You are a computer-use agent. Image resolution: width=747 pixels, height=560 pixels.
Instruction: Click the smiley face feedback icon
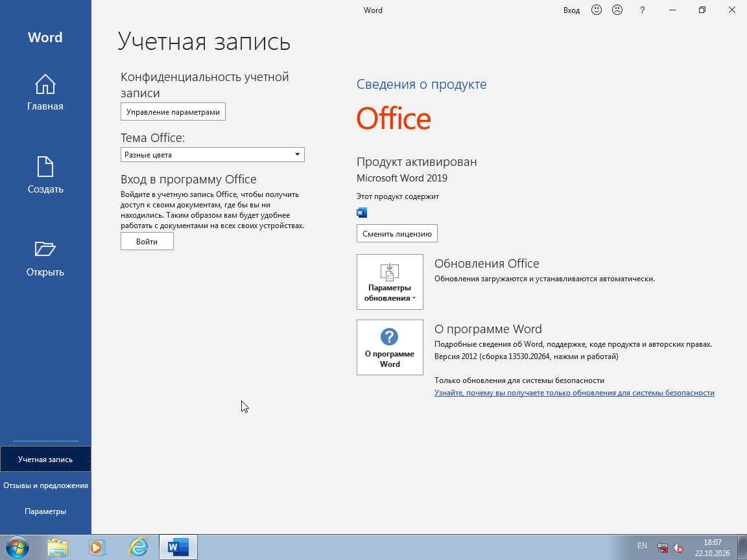[x=597, y=10]
